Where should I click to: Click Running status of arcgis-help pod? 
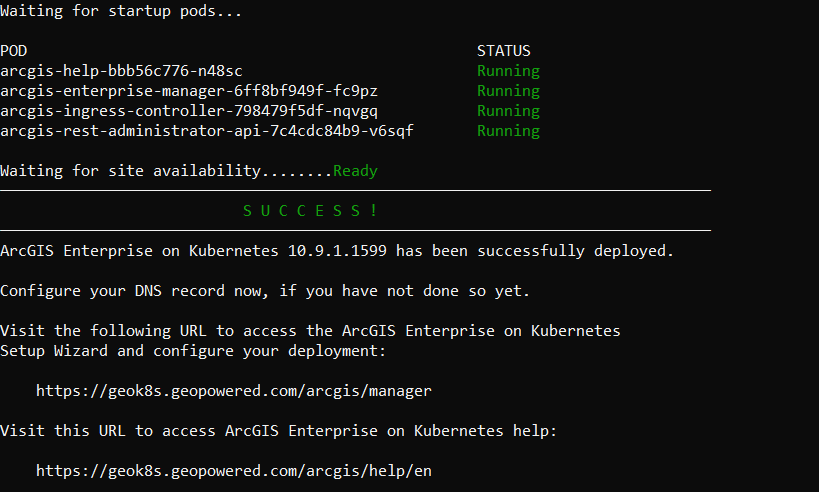(508, 71)
